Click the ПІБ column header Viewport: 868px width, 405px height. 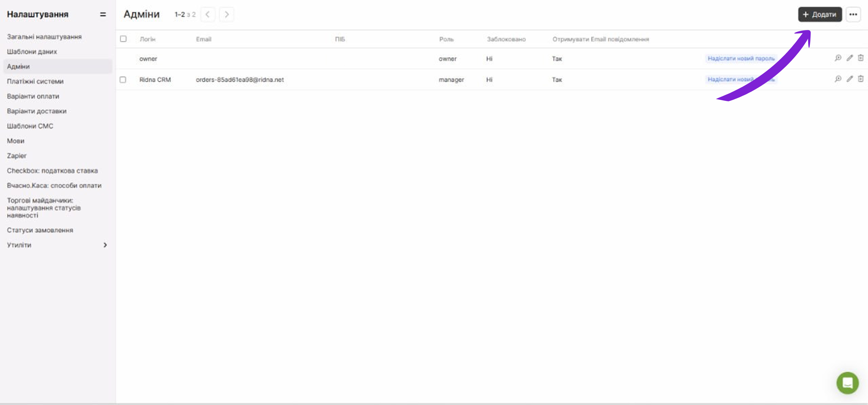click(340, 39)
